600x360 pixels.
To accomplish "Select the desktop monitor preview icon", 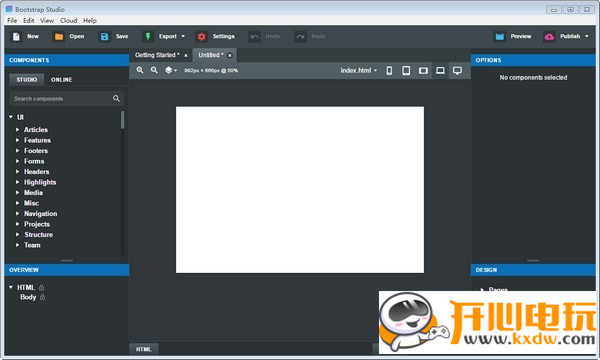I will 457,70.
